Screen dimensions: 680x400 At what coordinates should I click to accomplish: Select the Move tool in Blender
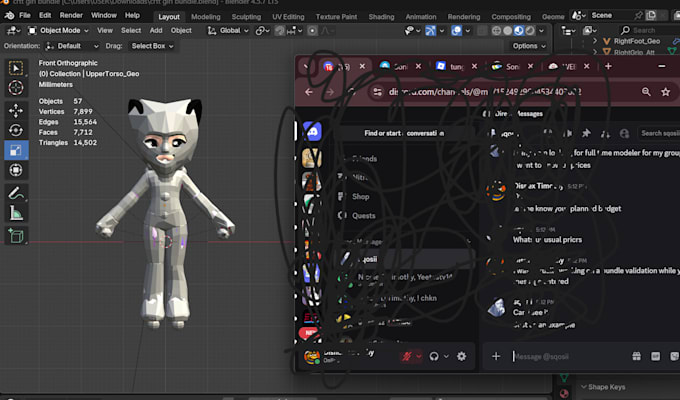pos(16,111)
